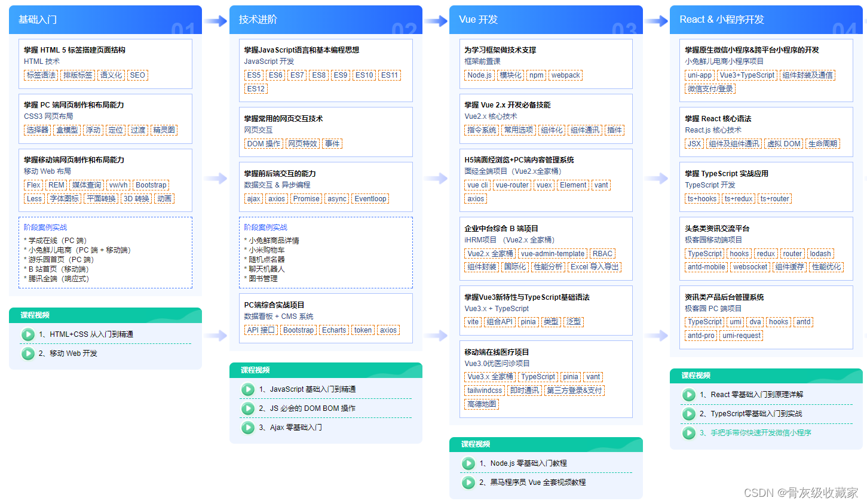Screen dimensions: 867x504
Task: Select the npm tag
Action: click(537, 75)
